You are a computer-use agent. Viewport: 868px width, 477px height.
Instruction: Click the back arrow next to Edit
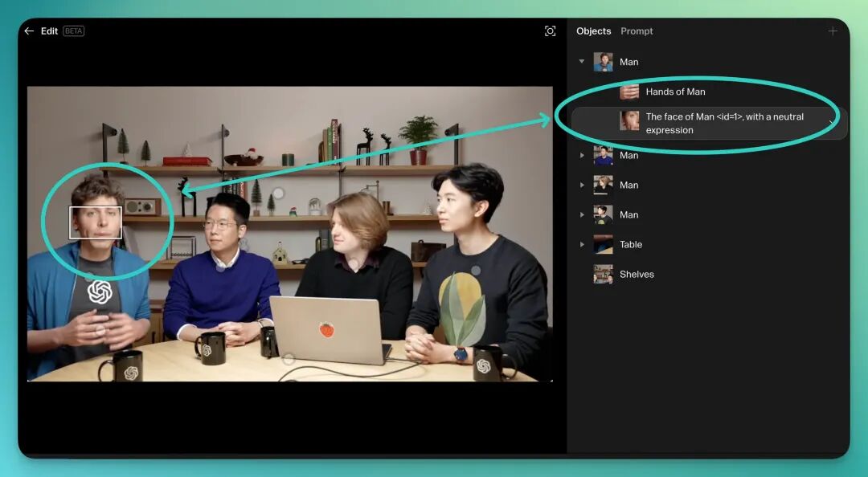(29, 31)
